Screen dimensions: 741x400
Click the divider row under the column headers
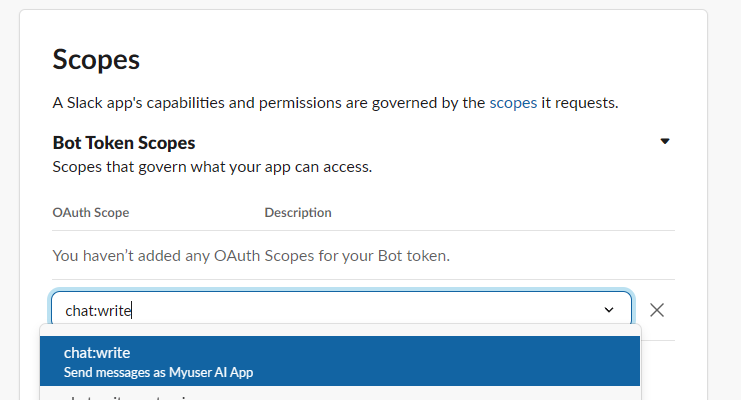(363, 231)
